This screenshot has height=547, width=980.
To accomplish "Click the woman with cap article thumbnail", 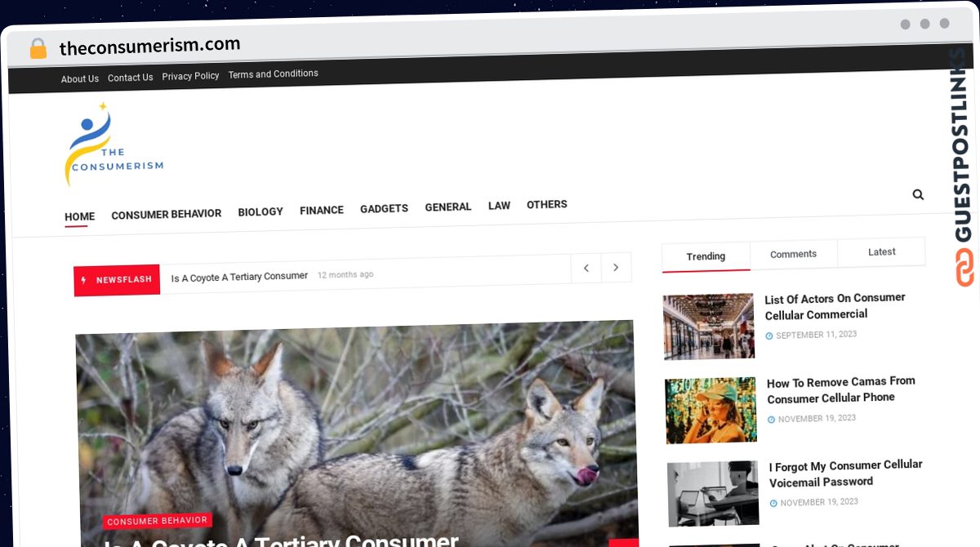I will pos(710,411).
